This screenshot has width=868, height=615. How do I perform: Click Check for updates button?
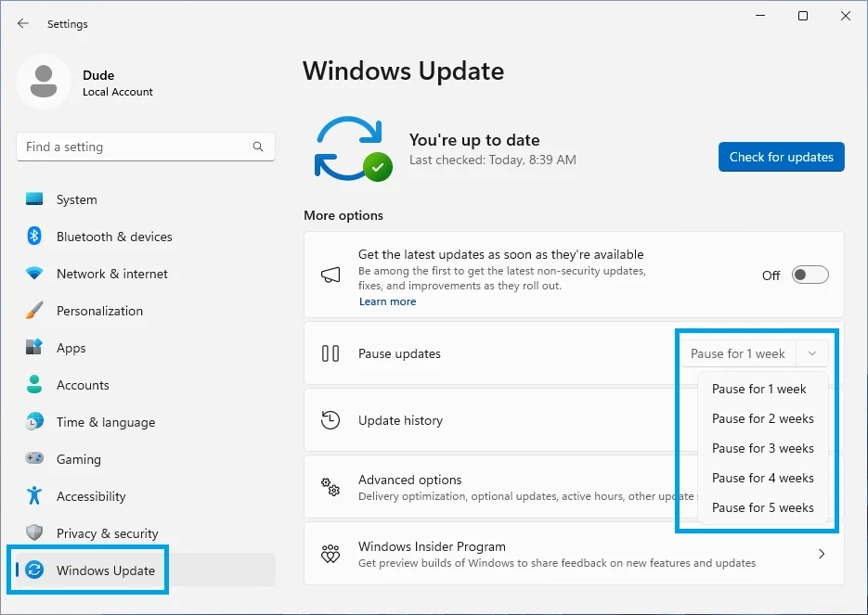tap(781, 157)
